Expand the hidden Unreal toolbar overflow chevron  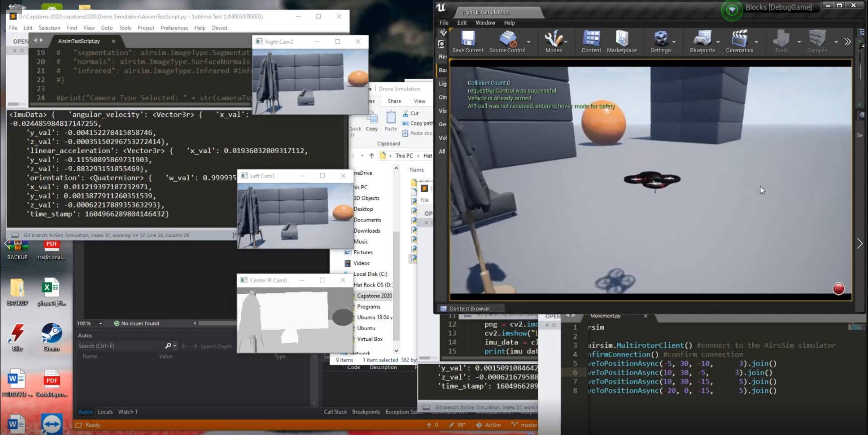(847, 42)
